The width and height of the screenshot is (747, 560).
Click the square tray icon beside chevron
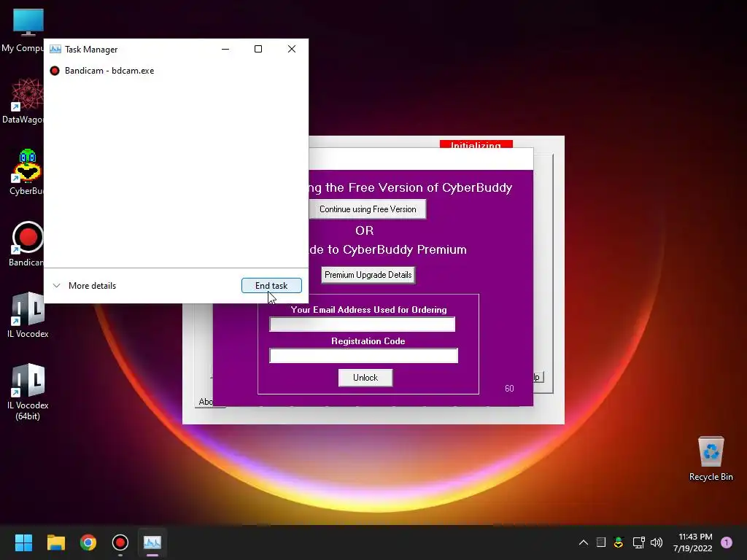point(601,542)
